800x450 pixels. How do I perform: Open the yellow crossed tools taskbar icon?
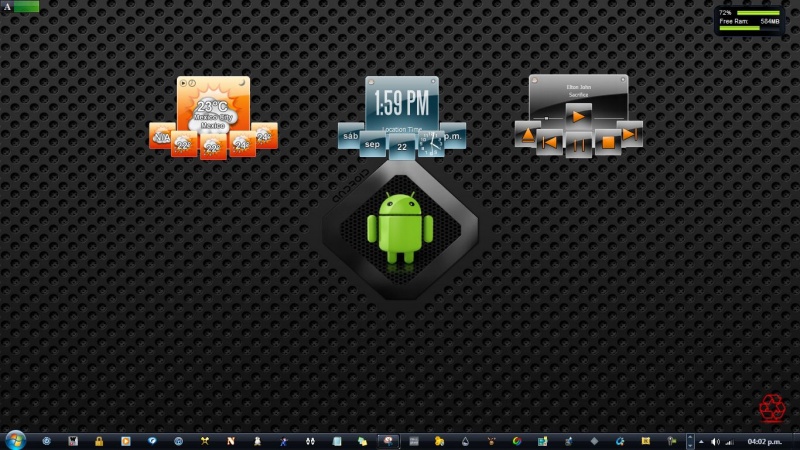point(205,441)
